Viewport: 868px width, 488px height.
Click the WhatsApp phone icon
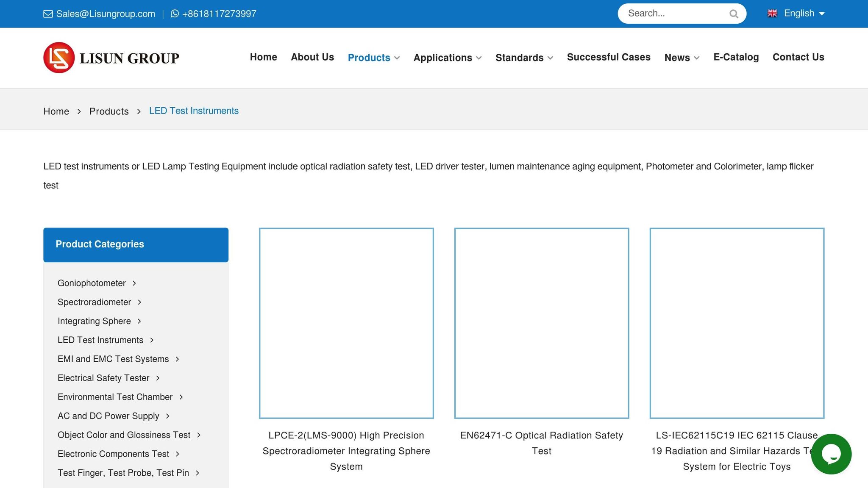(x=175, y=14)
